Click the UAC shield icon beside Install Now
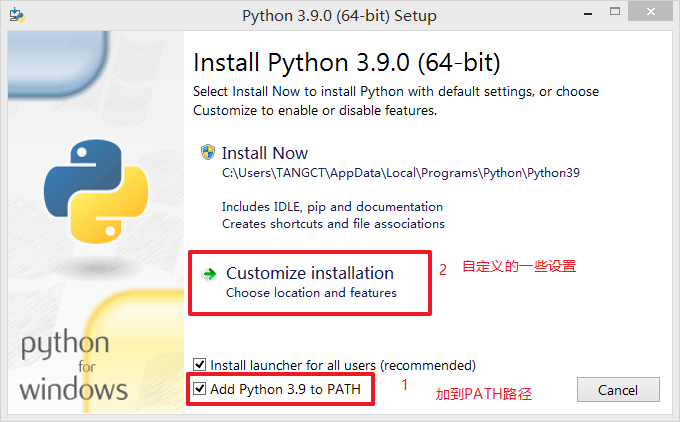Viewport: 680px width, 422px height. (x=208, y=152)
